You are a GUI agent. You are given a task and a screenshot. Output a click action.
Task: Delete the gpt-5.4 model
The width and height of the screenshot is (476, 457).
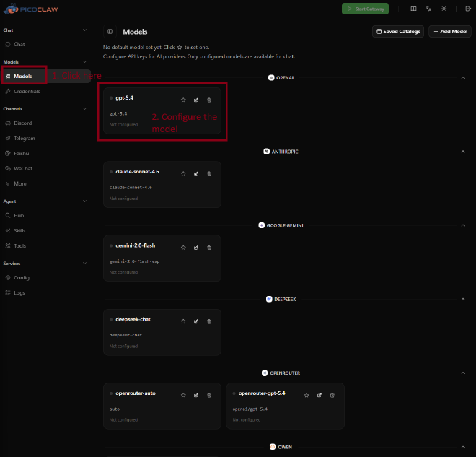pos(209,100)
